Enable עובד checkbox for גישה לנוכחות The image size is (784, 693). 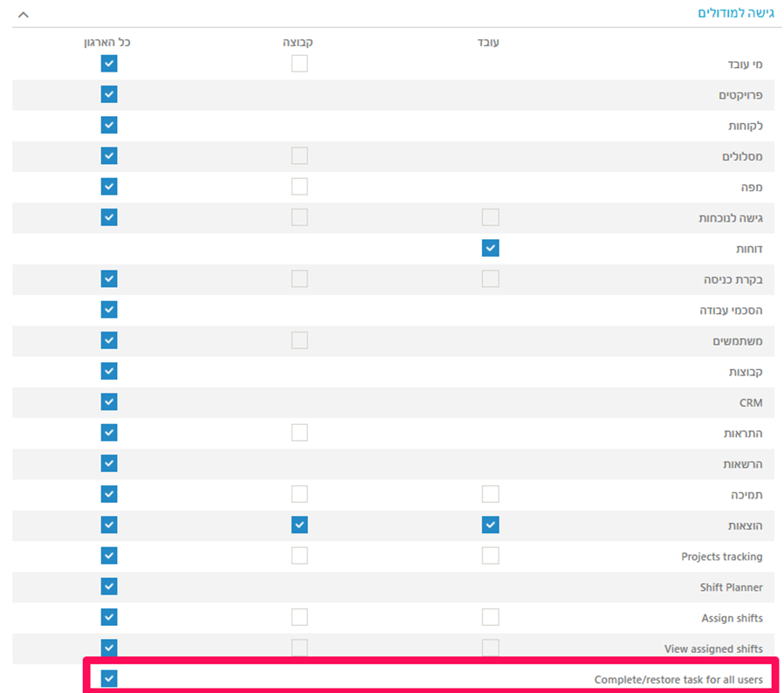(491, 217)
